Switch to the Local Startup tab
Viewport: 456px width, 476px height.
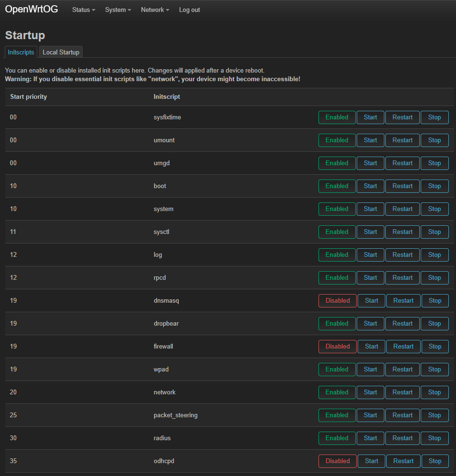coord(61,52)
